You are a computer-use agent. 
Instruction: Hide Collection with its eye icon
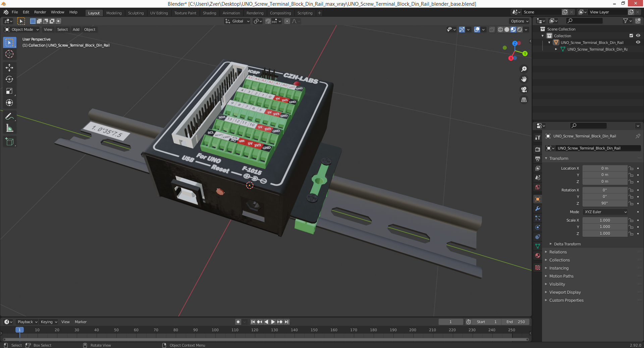(638, 36)
